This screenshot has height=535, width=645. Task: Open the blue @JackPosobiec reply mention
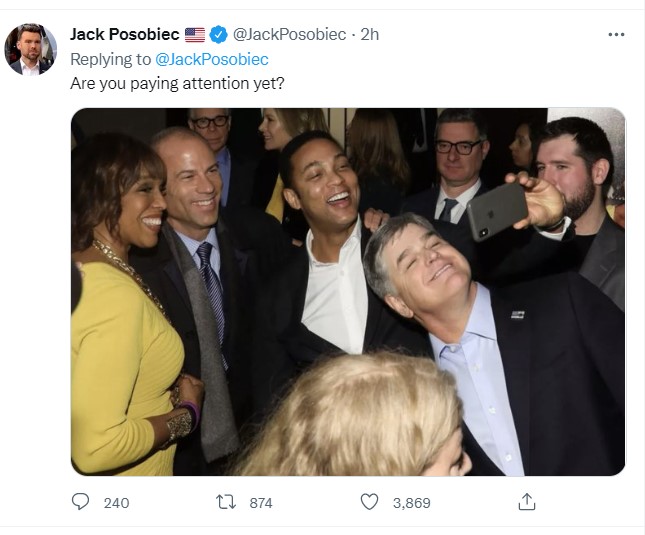tap(212, 59)
